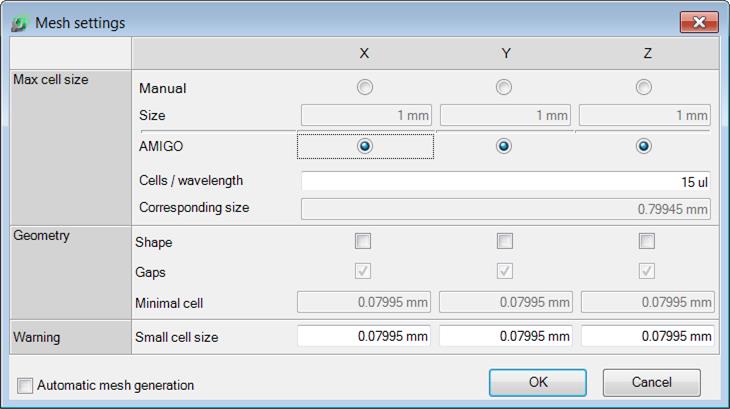Screen dimensions: 730x409
Task: Click the Gaps checkbox for X
Action: (363, 271)
